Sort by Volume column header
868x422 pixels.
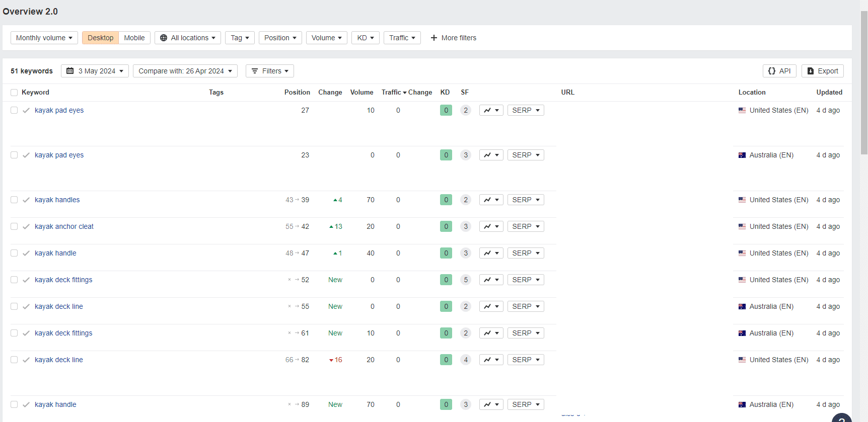[x=361, y=92]
